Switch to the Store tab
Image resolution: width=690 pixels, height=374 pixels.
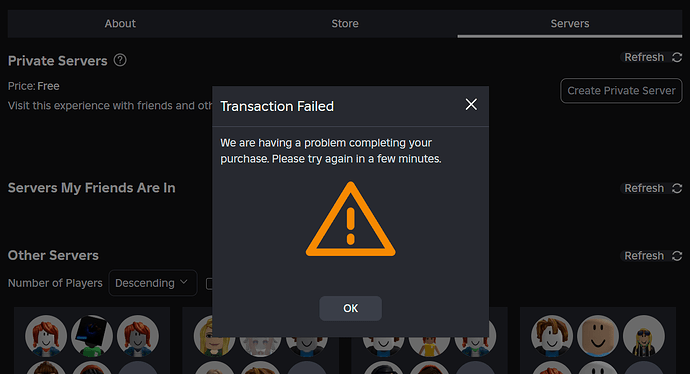345,24
